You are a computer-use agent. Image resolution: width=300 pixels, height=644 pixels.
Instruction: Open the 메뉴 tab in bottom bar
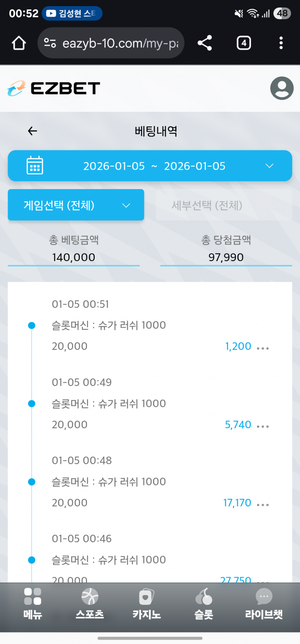tap(33, 603)
